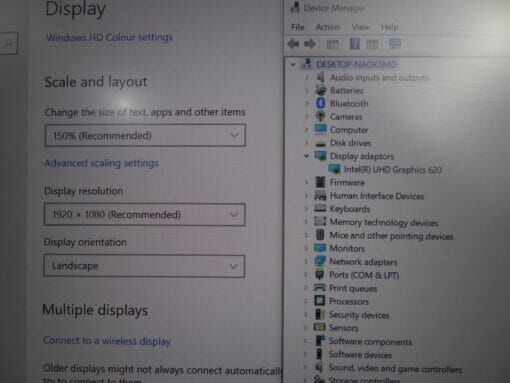Viewport: 510px width, 383px height.
Task: Select the Firmware entry
Action: (x=347, y=182)
